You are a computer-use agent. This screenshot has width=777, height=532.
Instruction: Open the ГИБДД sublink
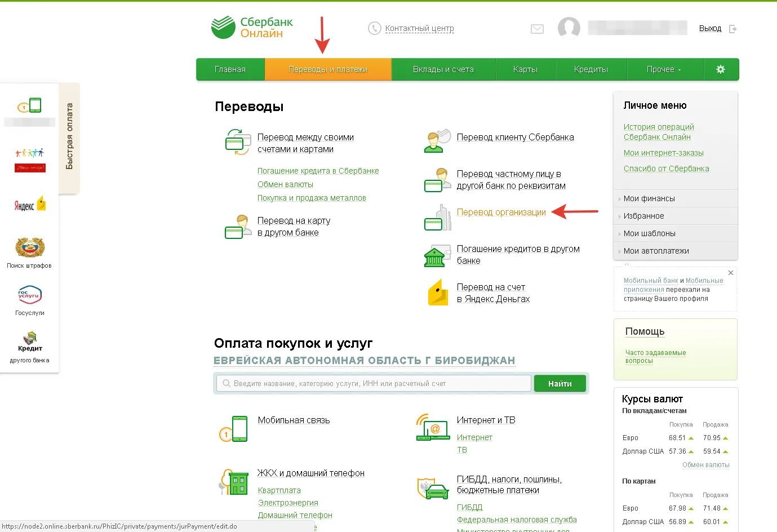click(470, 507)
